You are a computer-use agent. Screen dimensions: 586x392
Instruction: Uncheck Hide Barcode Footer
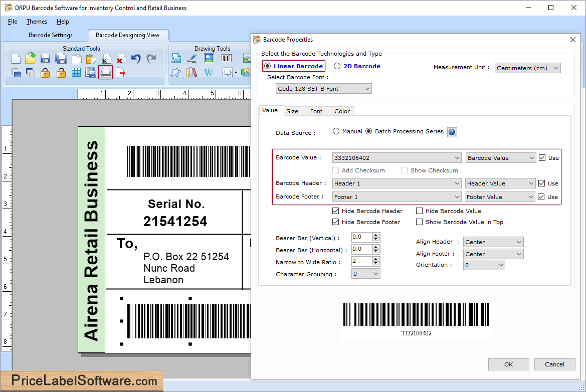click(336, 222)
